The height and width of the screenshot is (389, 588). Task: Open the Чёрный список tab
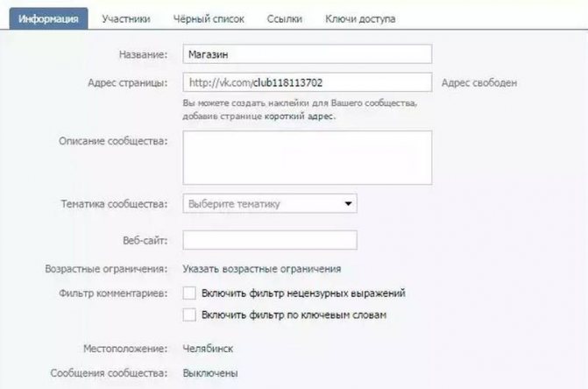pyautogui.click(x=209, y=18)
